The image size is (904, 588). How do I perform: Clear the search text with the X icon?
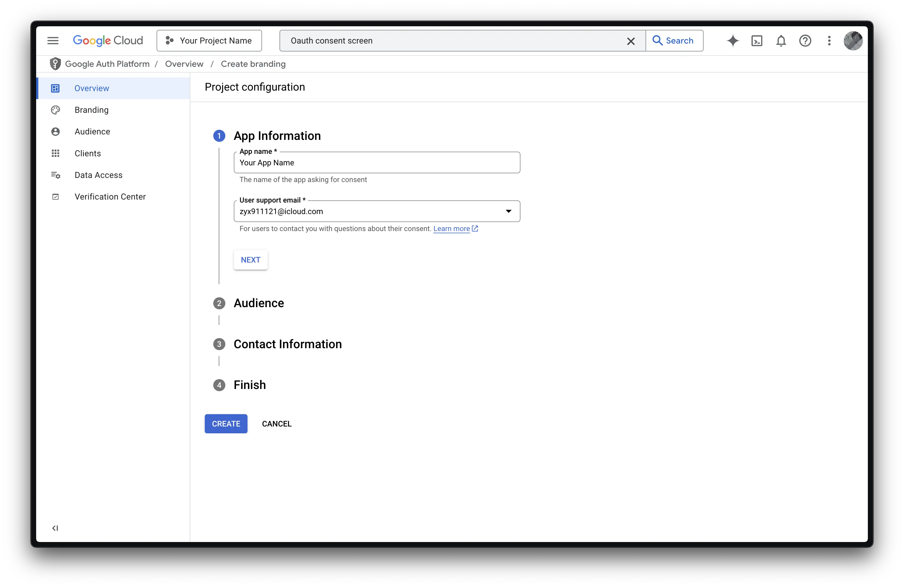pyautogui.click(x=631, y=41)
